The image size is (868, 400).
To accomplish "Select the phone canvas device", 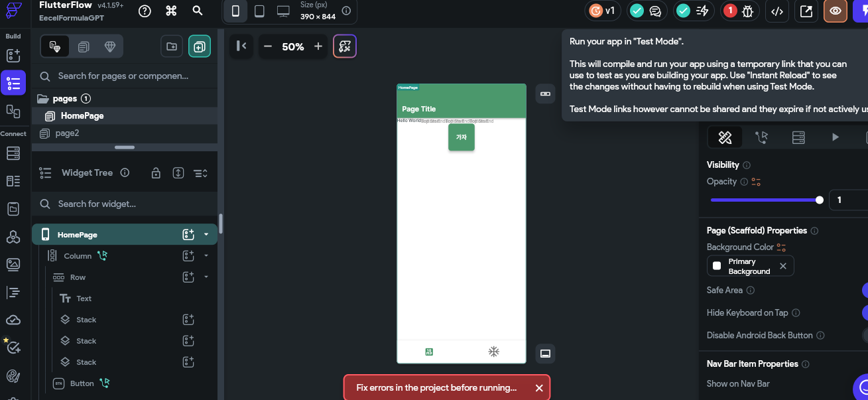I will (x=235, y=11).
